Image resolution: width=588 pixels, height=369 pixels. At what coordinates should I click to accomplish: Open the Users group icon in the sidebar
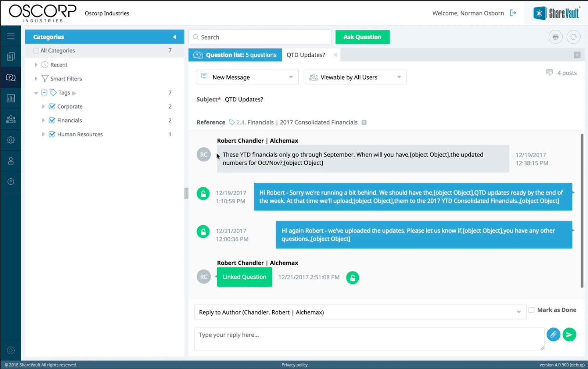click(11, 119)
